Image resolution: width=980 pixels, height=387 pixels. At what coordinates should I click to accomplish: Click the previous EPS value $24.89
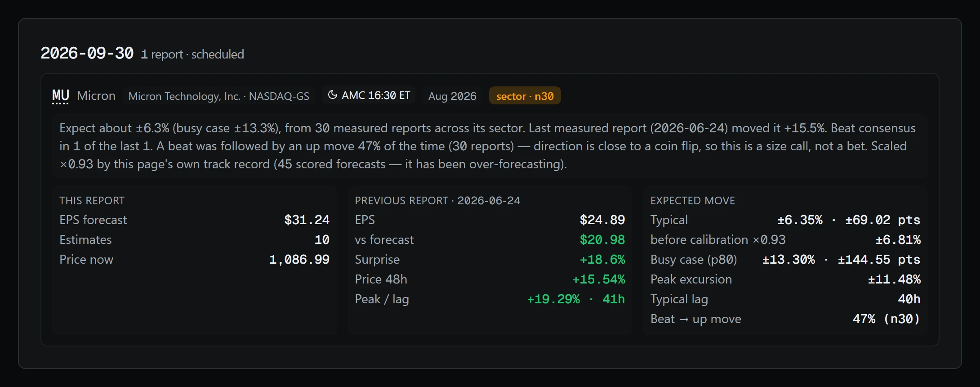pos(602,220)
